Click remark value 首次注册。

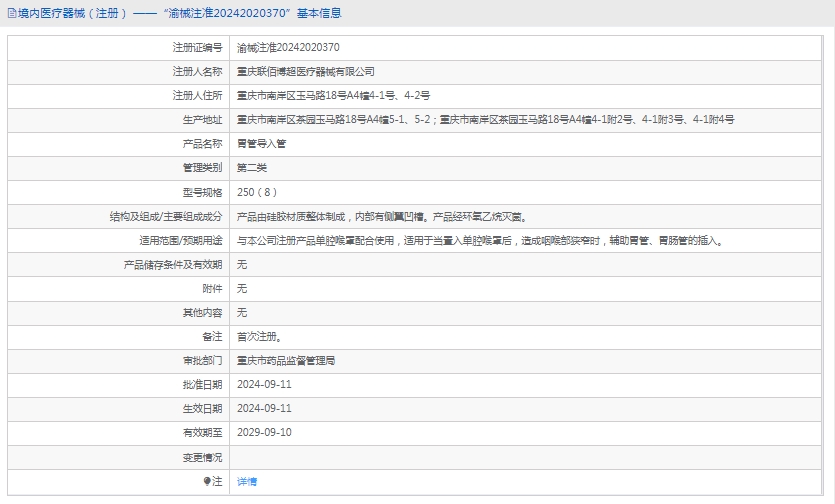pyautogui.click(x=259, y=337)
